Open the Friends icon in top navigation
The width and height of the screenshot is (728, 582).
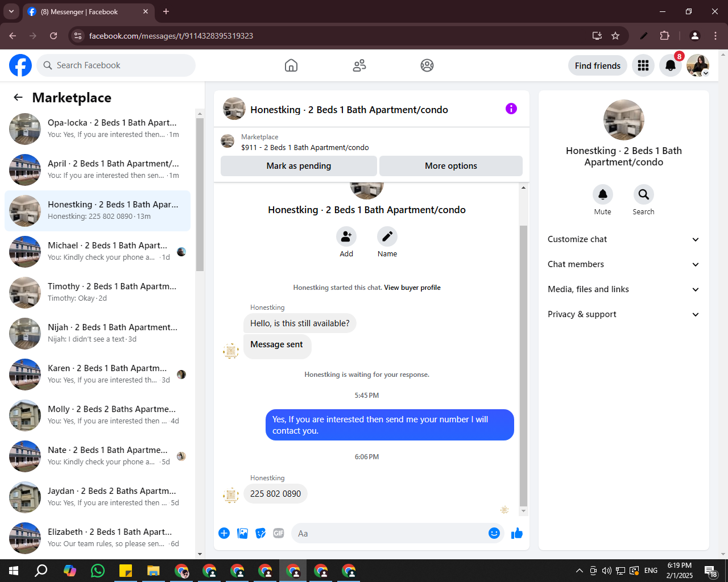[x=359, y=65]
